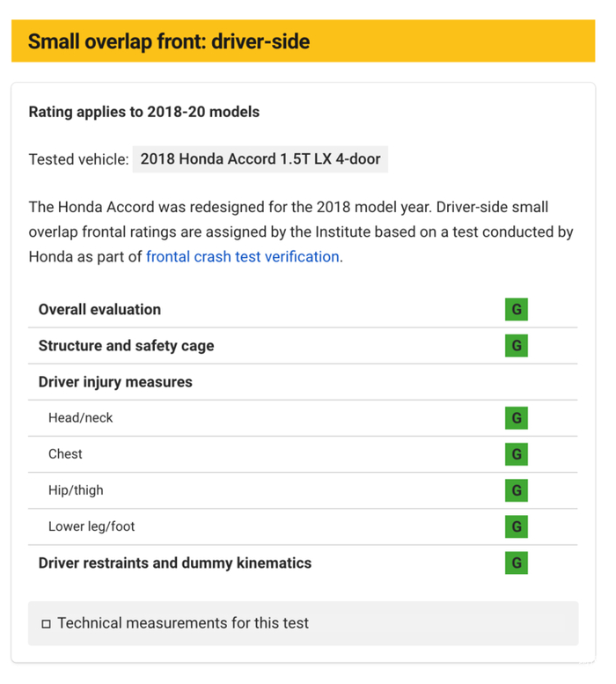Click the Head/neck green G rating badge
The image size is (616, 684).
[517, 418]
